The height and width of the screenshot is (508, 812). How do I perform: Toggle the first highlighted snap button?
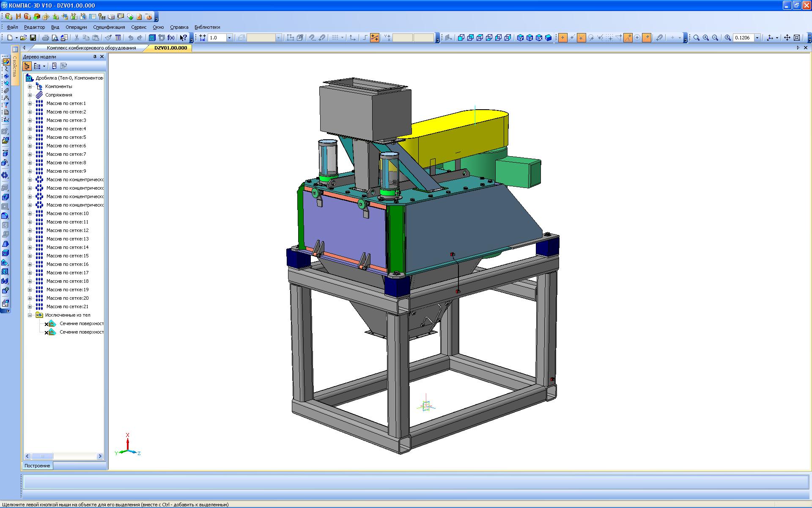pyautogui.click(x=562, y=38)
